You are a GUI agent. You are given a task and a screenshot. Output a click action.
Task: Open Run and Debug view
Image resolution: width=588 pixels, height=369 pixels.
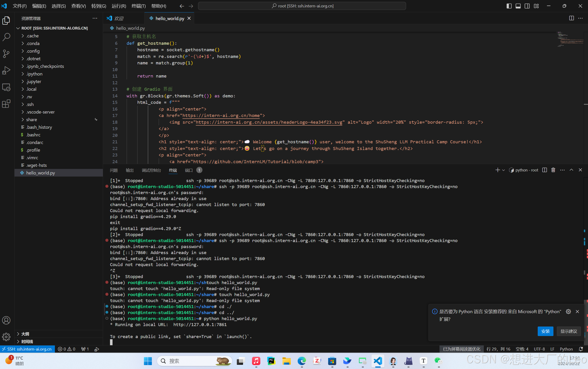pos(6,71)
